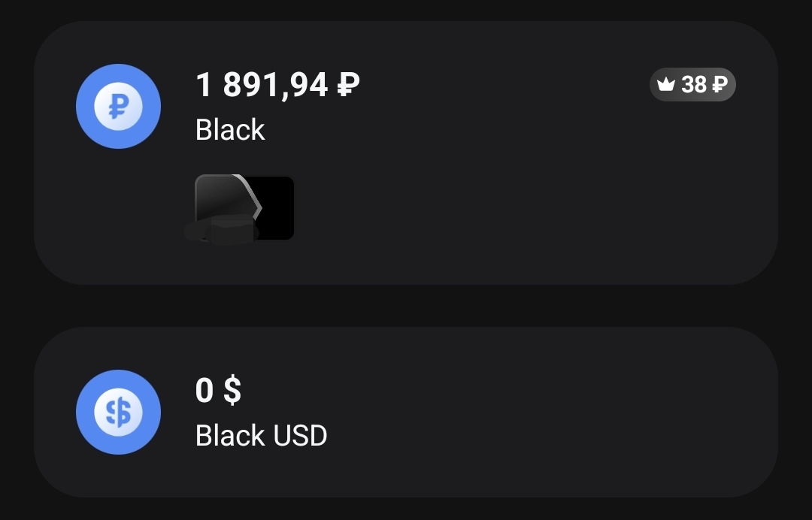Click the $ symbol inside the blue circle
The image size is (812, 520).
(118, 413)
